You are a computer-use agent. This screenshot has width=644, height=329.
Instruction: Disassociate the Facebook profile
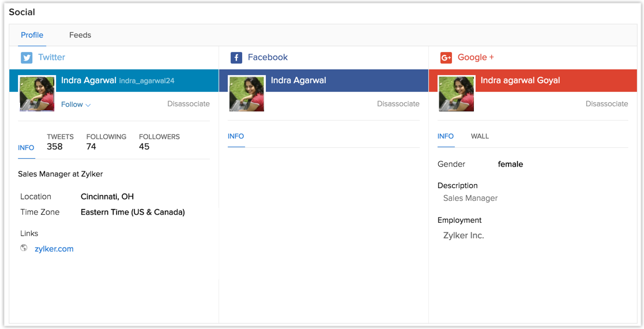(398, 104)
